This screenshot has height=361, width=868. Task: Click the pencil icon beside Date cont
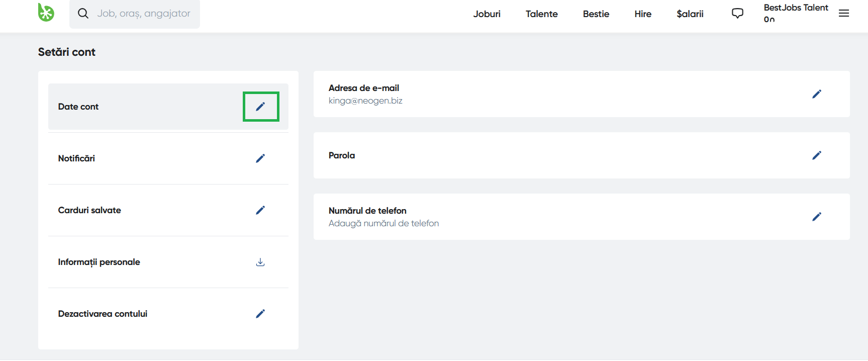pyautogui.click(x=260, y=107)
